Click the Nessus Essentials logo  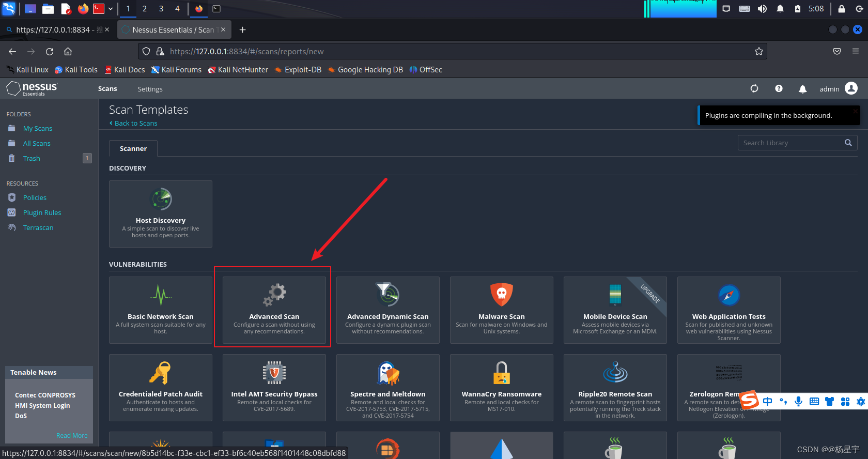point(32,88)
